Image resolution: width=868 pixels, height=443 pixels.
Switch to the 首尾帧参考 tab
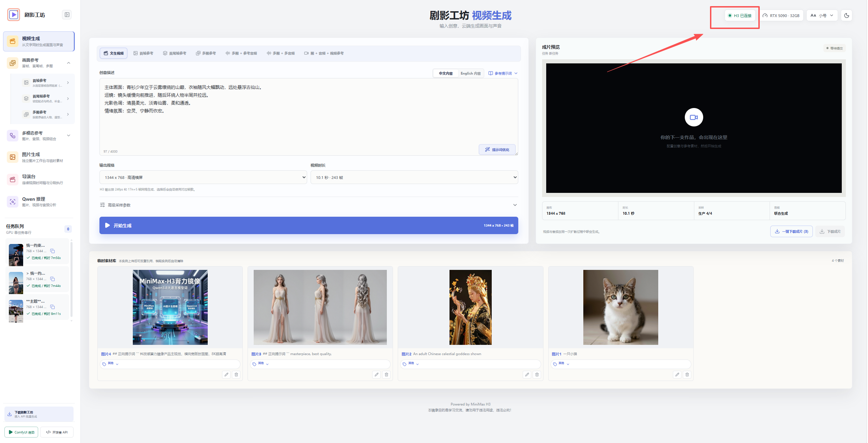175,53
